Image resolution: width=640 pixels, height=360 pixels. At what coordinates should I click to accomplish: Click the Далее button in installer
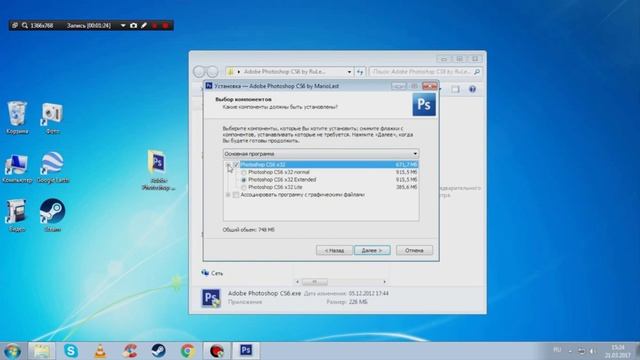[372, 250]
